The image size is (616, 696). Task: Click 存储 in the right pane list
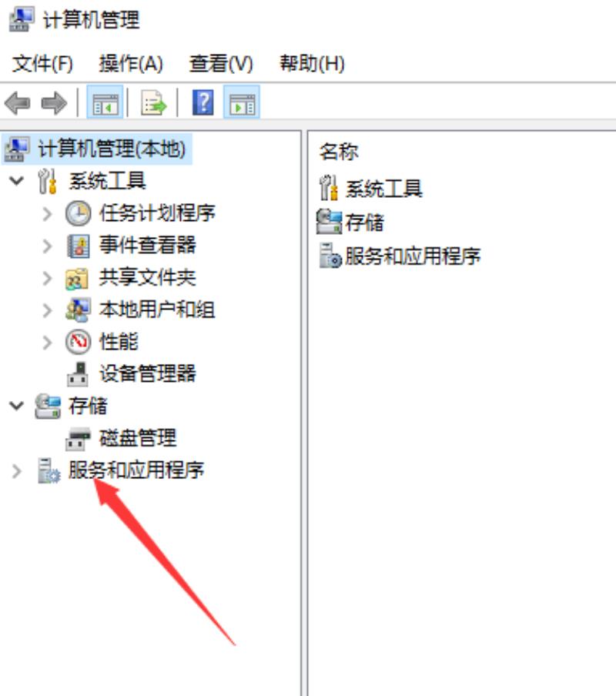[x=365, y=223]
